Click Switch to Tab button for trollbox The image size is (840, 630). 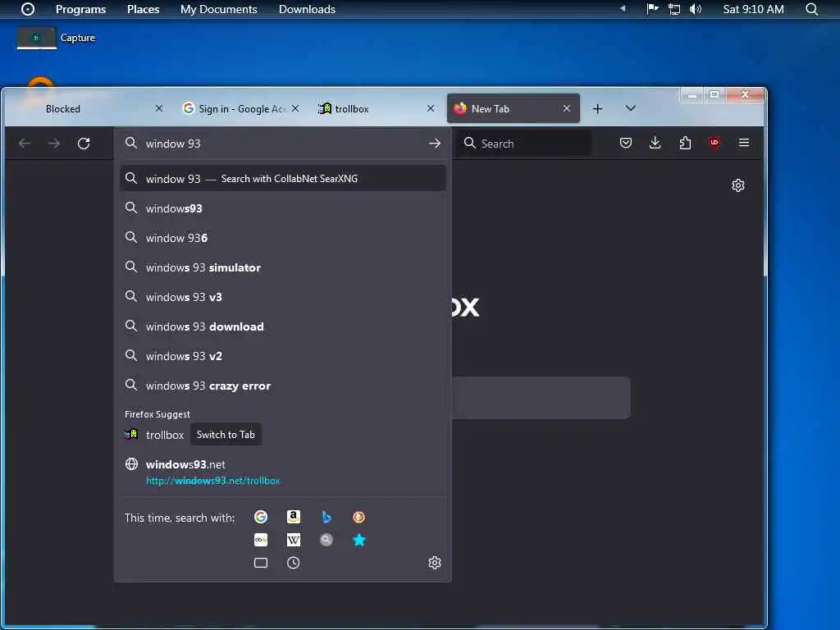226,435
